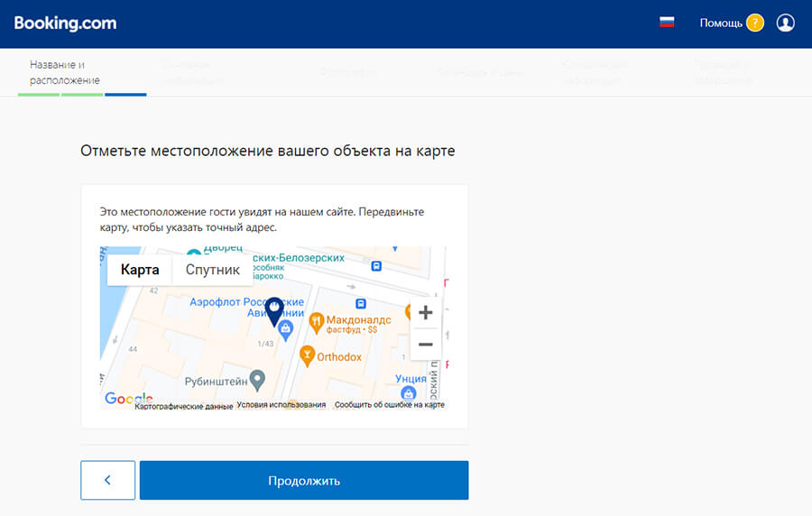Open Условия использования map link
This screenshot has height=516, width=812.
[x=281, y=405]
